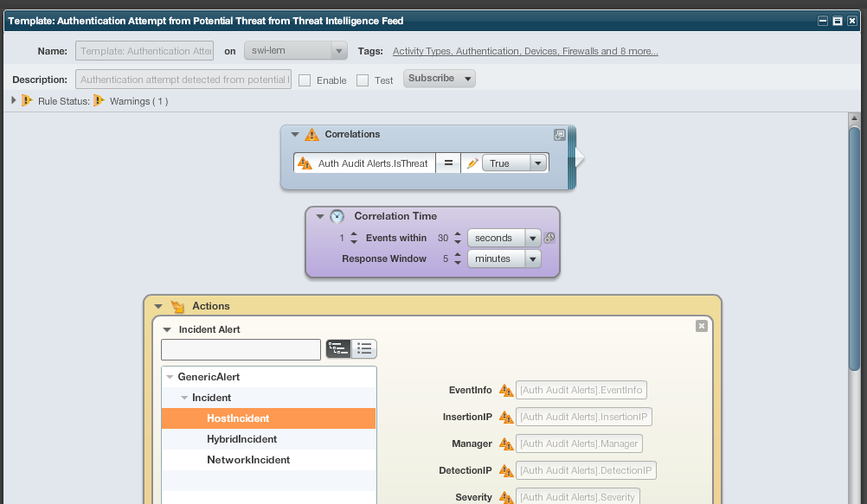Image resolution: width=867 pixels, height=504 pixels.
Task: Click the warning icon next to Manager
Action: point(506,443)
